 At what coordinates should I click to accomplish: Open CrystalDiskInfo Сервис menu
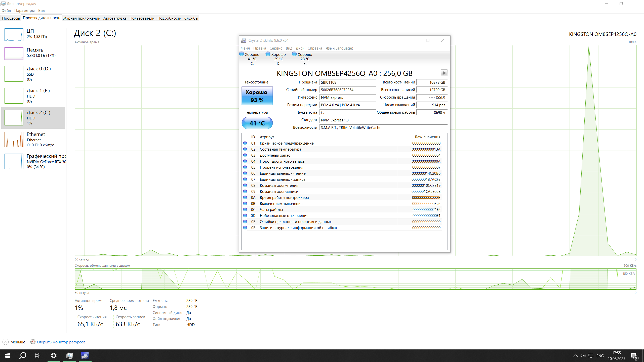[276, 48]
